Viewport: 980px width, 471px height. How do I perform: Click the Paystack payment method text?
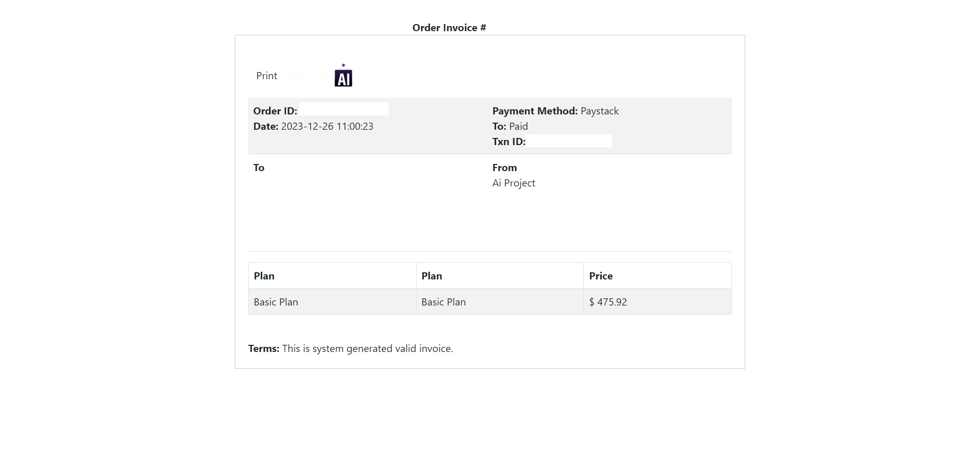(x=599, y=111)
